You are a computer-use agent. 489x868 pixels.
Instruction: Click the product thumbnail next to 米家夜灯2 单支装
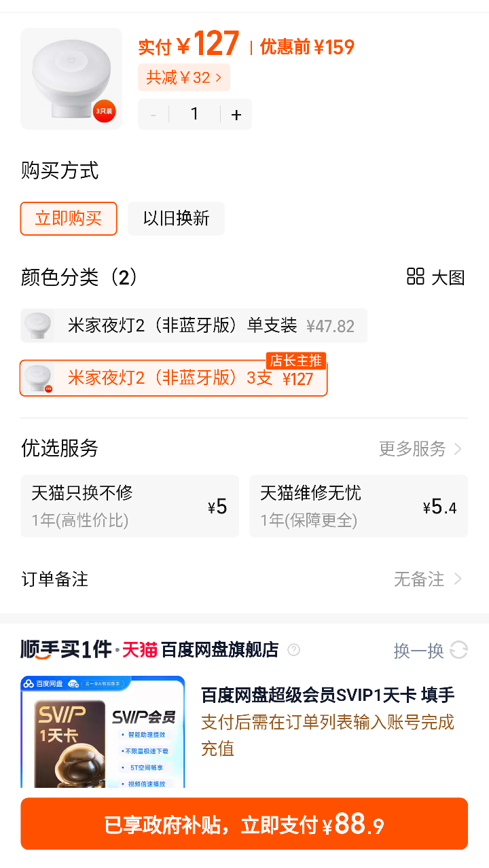click(x=39, y=325)
